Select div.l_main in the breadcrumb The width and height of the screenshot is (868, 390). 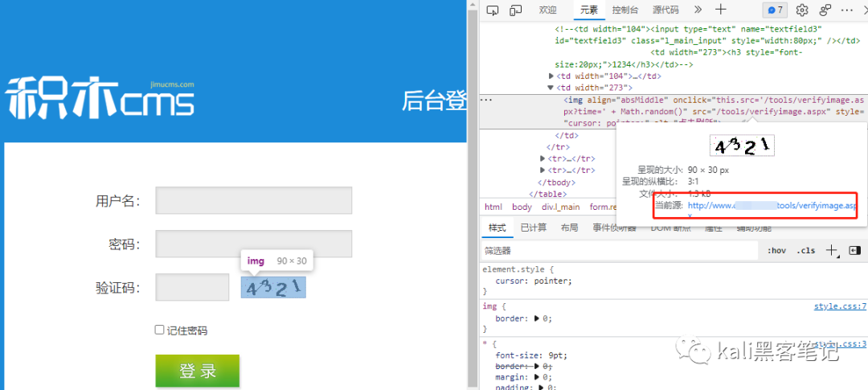(561, 207)
